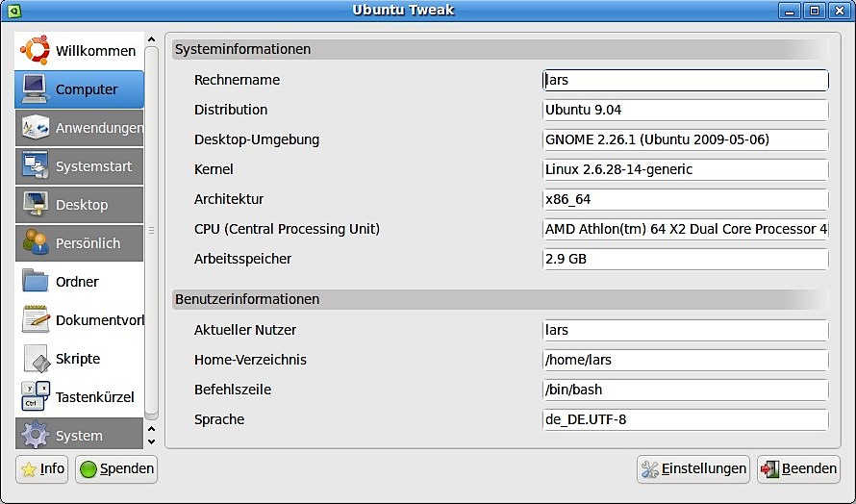Click the Anwendungen applications icon
The image size is (856, 504).
[35, 128]
